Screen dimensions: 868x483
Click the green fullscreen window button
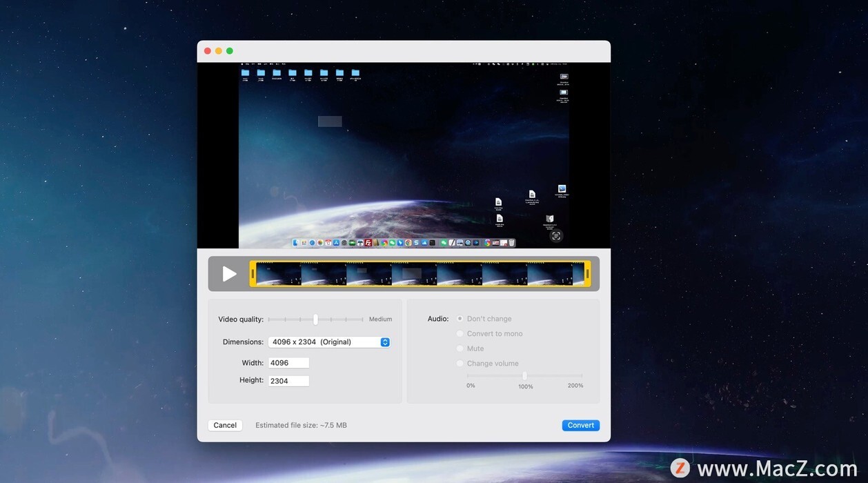pyautogui.click(x=230, y=51)
